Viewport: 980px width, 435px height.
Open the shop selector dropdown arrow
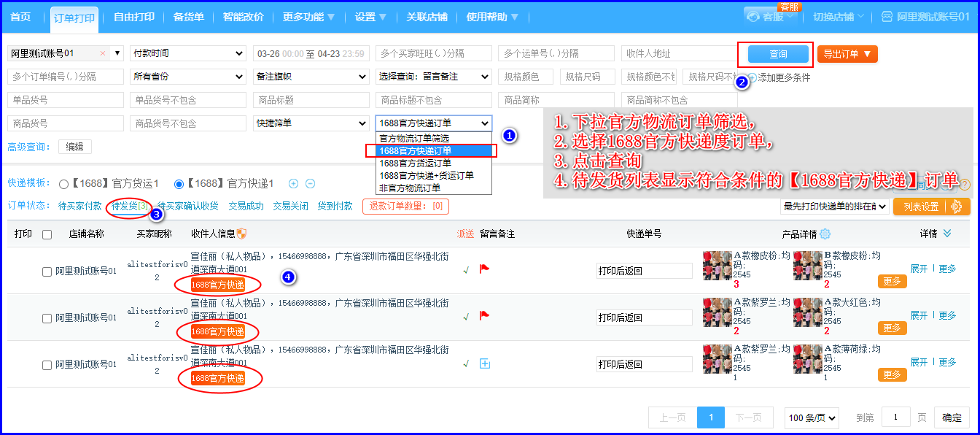pyautogui.click(x=117, y=53)
